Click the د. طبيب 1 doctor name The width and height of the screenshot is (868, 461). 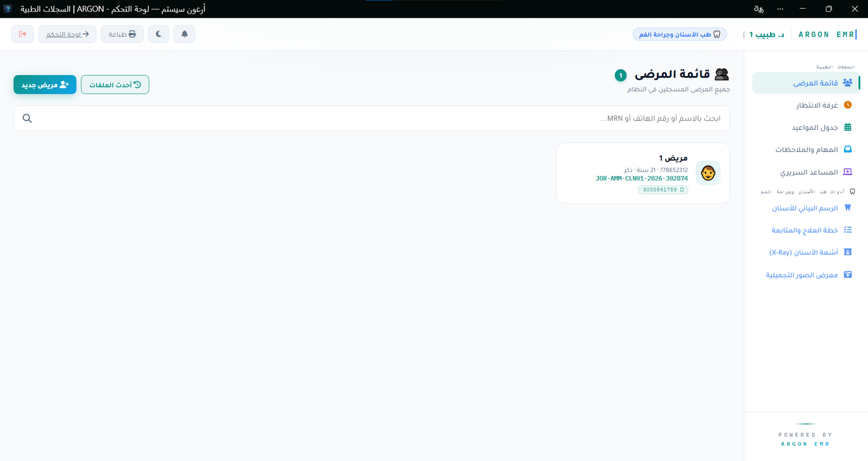(767, 34)
